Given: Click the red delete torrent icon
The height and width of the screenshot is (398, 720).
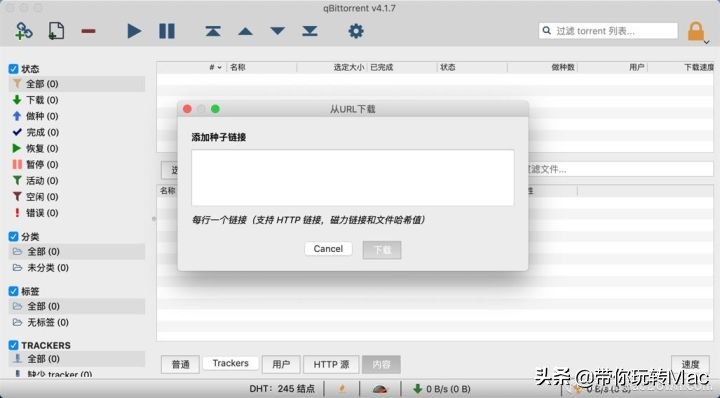Looking at the screenshot, I should click(x=88, y=31).
